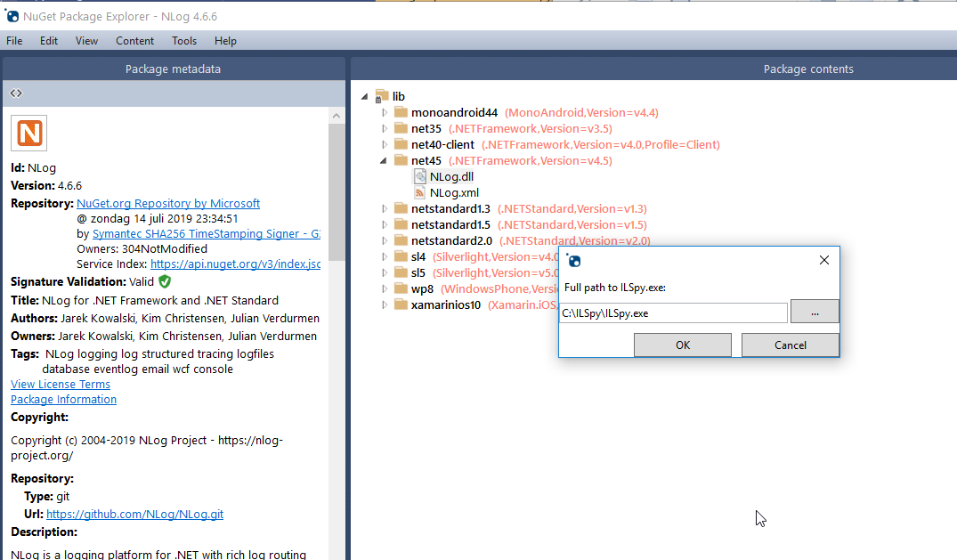Select the NLog.dll file icon

(420, 176)
